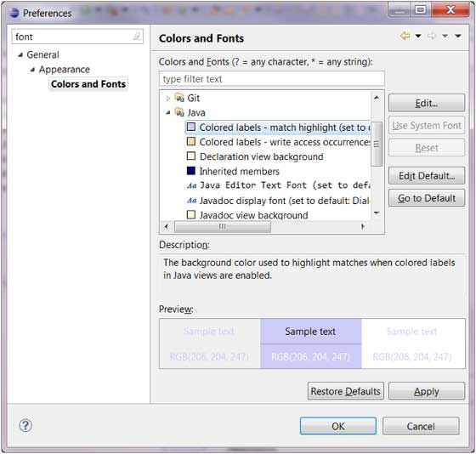476x454 pixels.
Task: Select Colors and Fonts in the preferences tree
Action: 88,84
